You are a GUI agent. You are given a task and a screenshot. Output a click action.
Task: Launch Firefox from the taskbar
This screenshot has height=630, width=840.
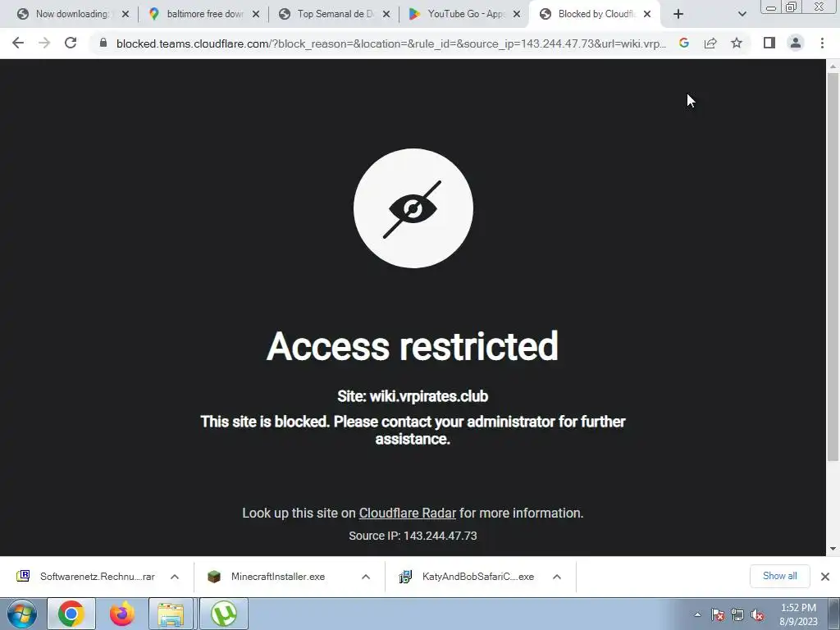coord(121,614)
